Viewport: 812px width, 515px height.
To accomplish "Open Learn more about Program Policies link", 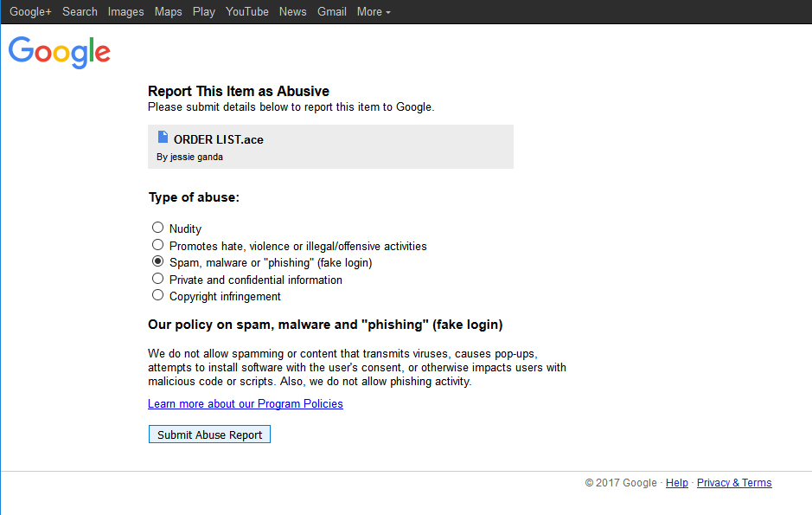I will click(x=246, y=404).
